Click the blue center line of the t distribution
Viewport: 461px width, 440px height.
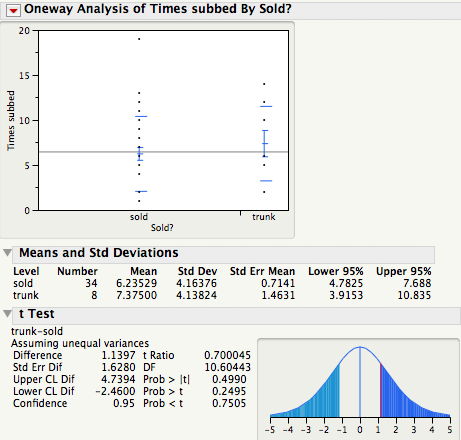(x=360, y=382)
